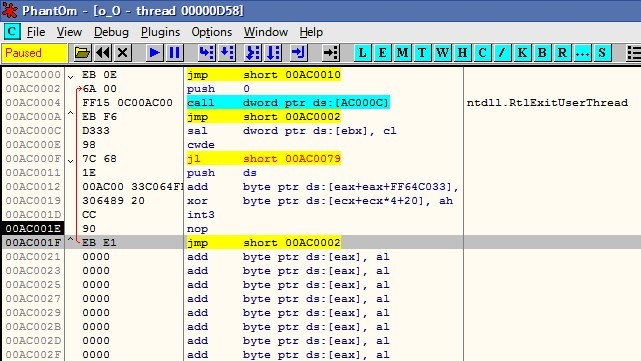
Task: Open Threads window with T button
Action: (422, 53)
